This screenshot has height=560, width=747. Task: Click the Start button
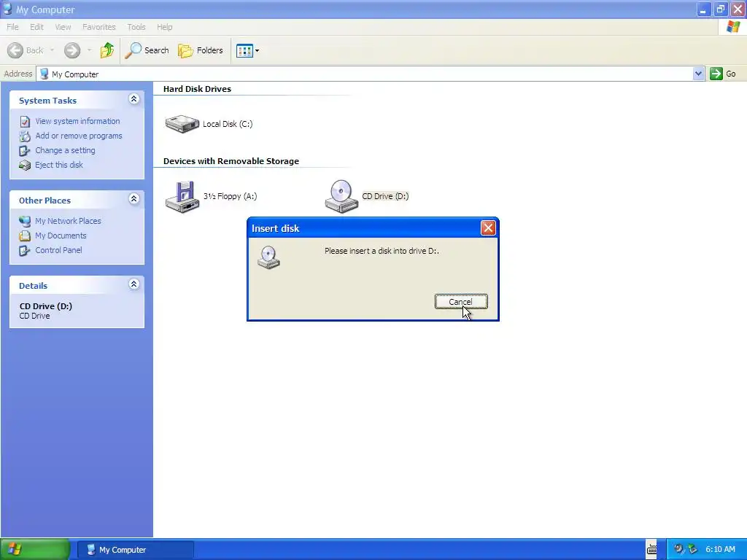35,550
